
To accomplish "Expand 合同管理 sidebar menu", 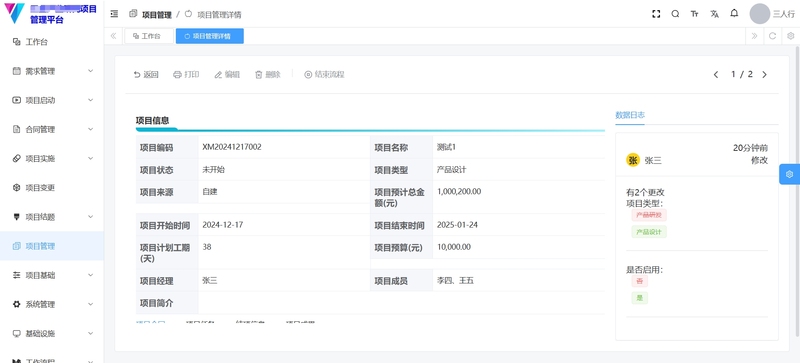I will 52,129.
